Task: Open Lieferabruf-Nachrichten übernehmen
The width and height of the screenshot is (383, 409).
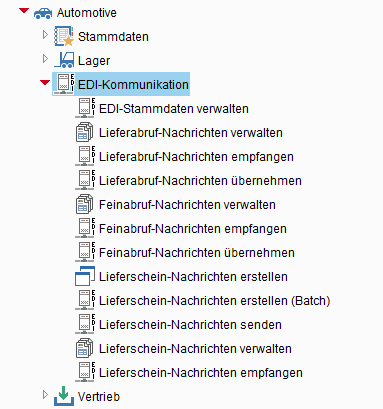Action: click(200, 181)
